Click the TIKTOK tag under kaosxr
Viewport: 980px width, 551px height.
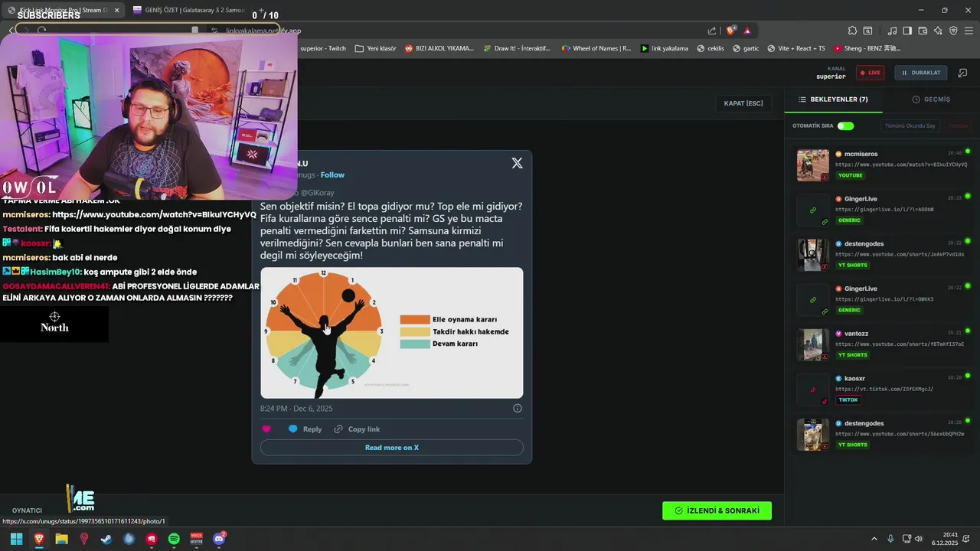(848, 399)
